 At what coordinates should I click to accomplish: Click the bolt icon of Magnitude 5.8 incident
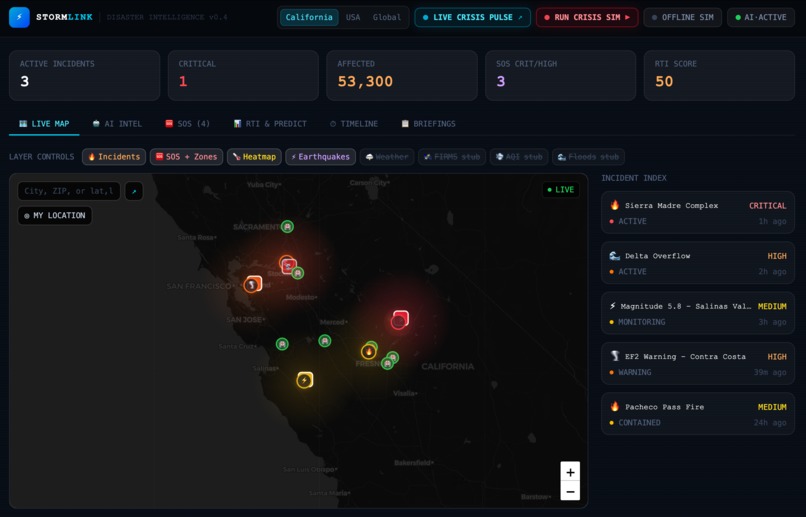[613, 306]
